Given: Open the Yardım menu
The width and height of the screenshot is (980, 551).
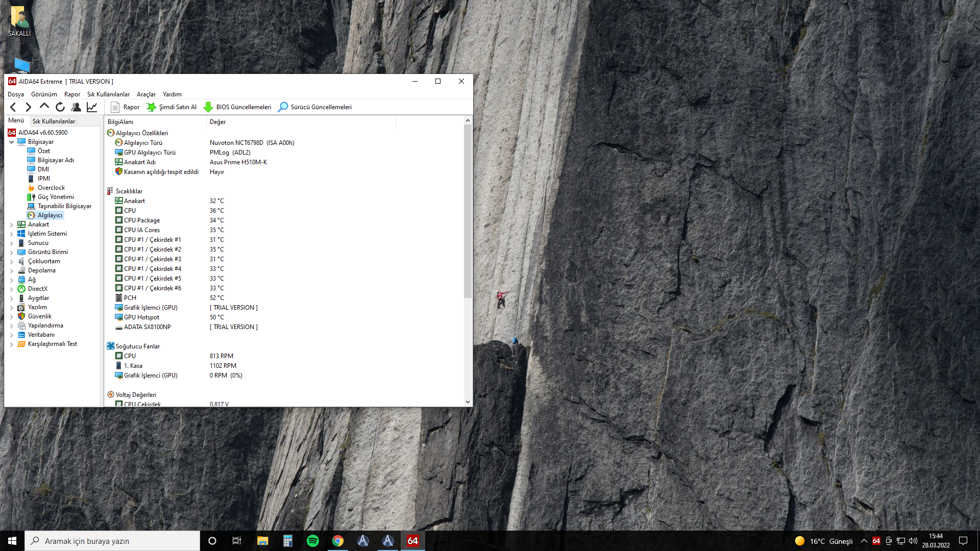Looking at the screenshot, I should [x=172, y=94].
